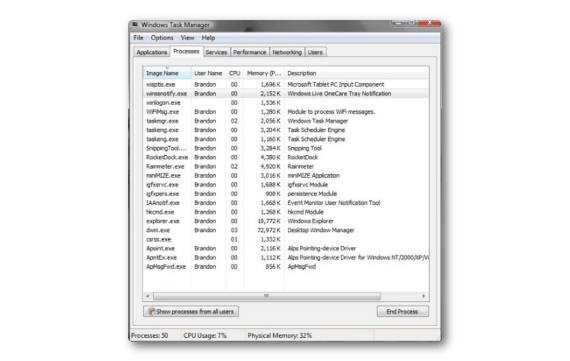Click Show processes from all users button
The width and height of the screenshot is (570, 361).
pyautogui.click(x=191, y=312)
